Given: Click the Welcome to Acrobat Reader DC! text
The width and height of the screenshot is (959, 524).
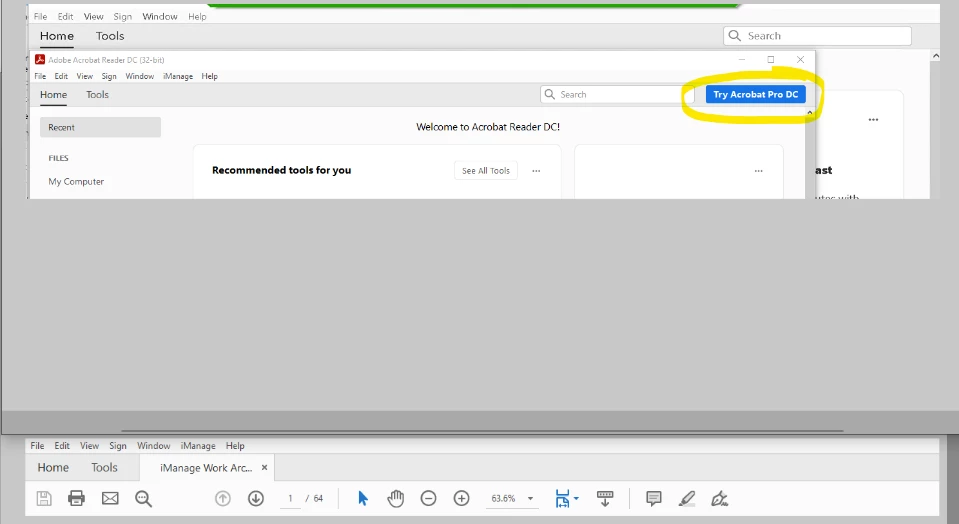Looking at the screenshot, I should tap(488, 127).
